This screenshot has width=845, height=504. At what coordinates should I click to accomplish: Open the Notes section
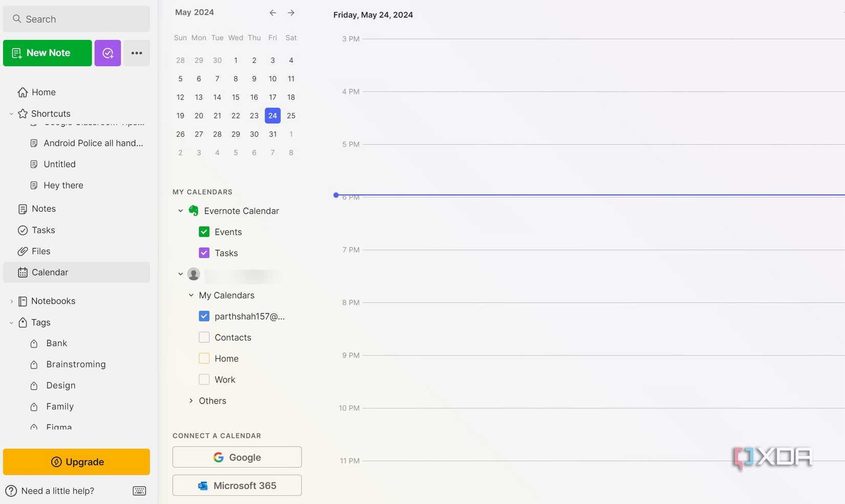[x=43, y=208]
